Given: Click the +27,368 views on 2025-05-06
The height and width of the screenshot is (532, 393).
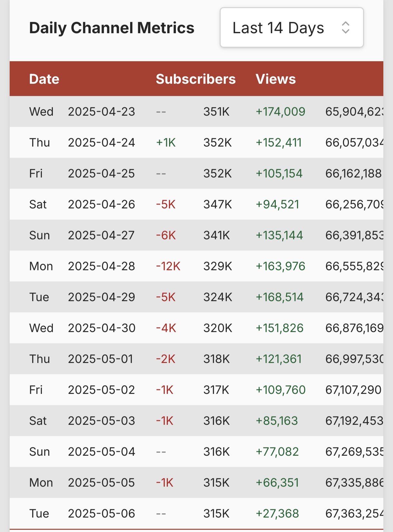Looking at the screenshot, I should coord(277,514).
